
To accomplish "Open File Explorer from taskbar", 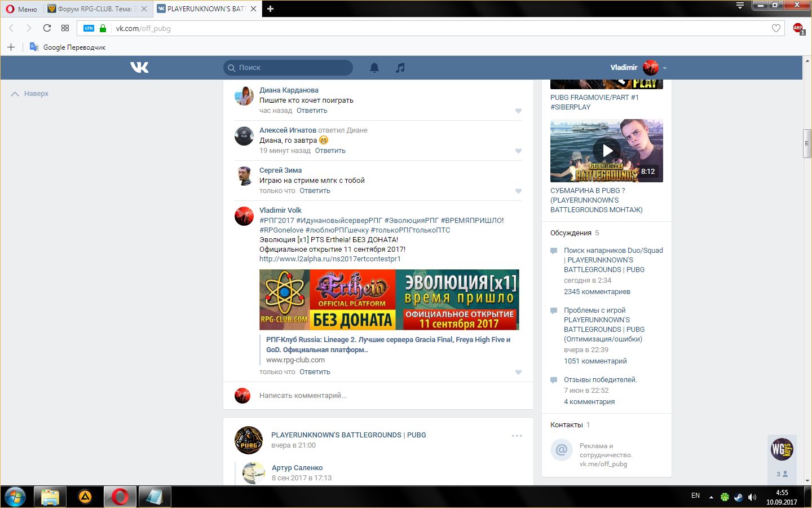I will pyautogui.click(x=50, y=497).
